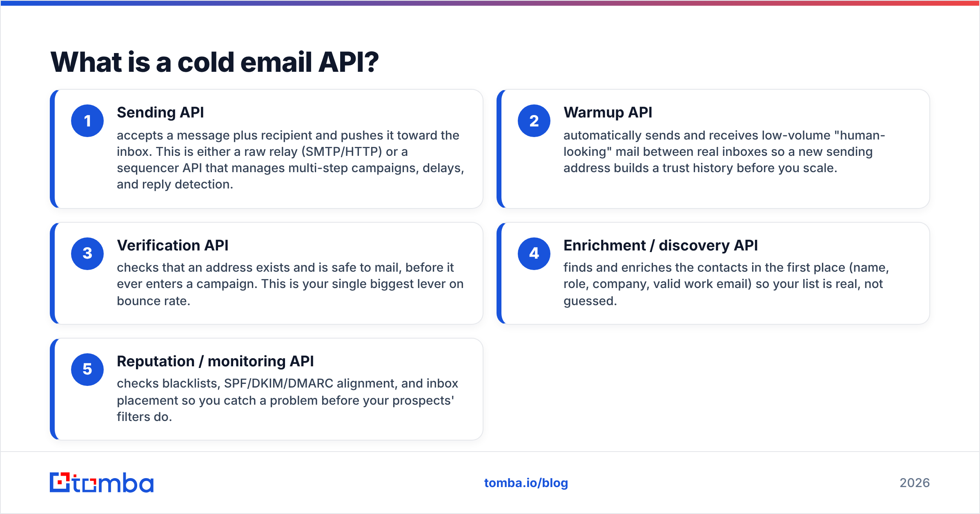
Task: Click the Reputation monitoring description paragraph
Action: (x=287, y=400)
